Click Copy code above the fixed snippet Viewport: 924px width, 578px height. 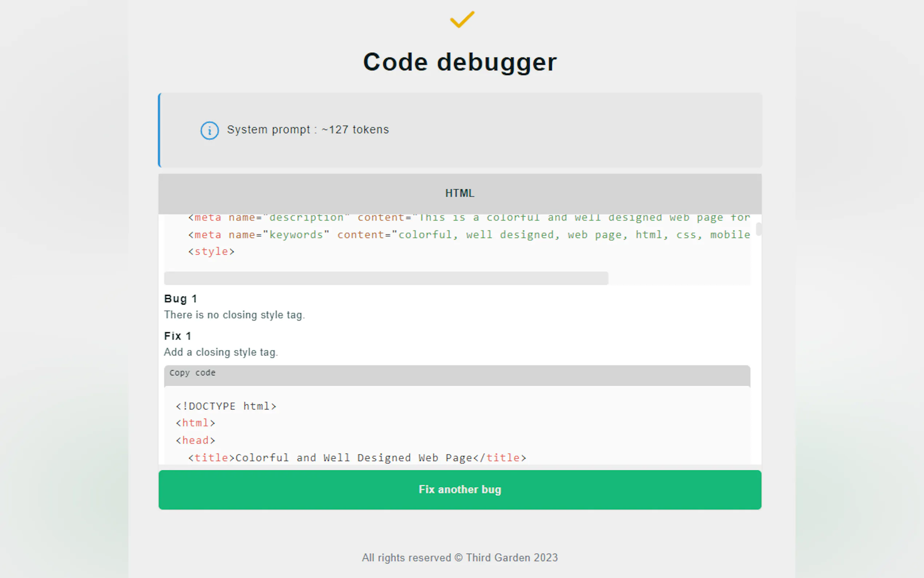[192, 373]
